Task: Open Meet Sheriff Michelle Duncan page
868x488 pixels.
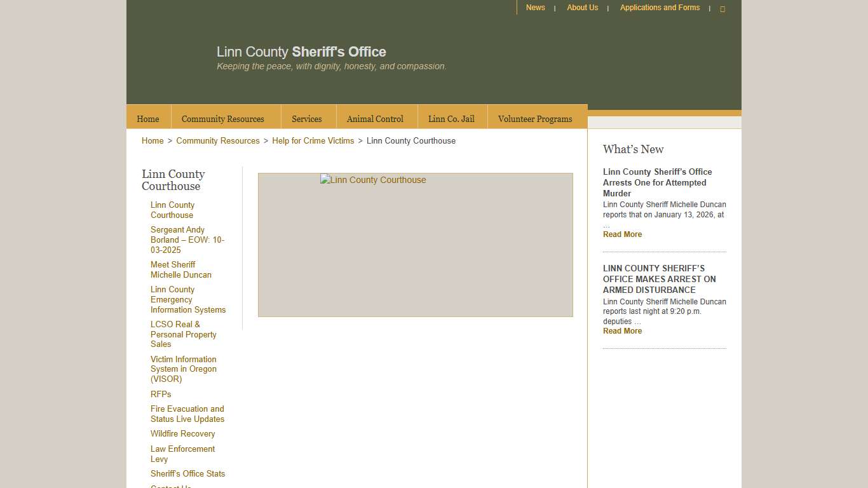Action: [x=180, y=269]
